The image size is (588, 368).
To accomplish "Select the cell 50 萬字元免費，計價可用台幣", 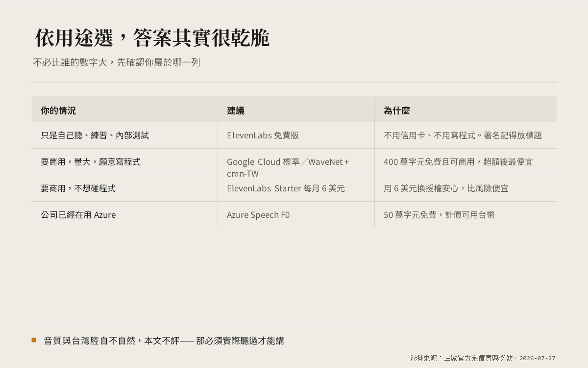I will pos(439,215).
